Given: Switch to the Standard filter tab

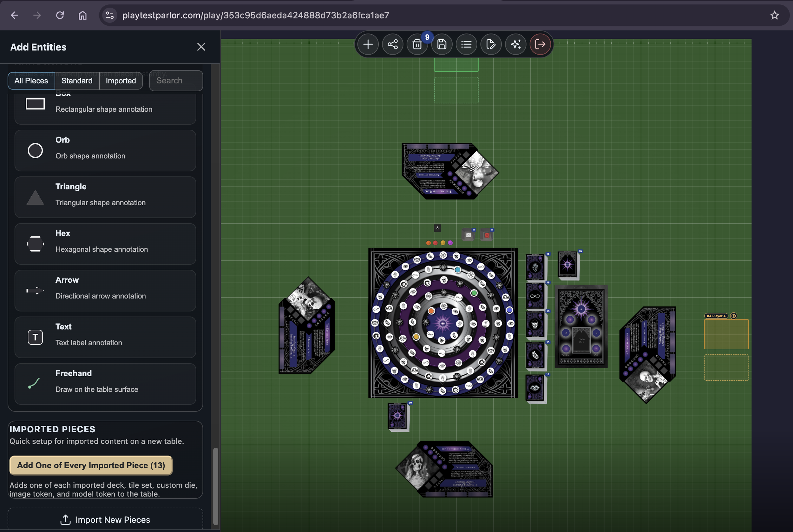Looking at the screenshot, I should [x=77, y=81].
